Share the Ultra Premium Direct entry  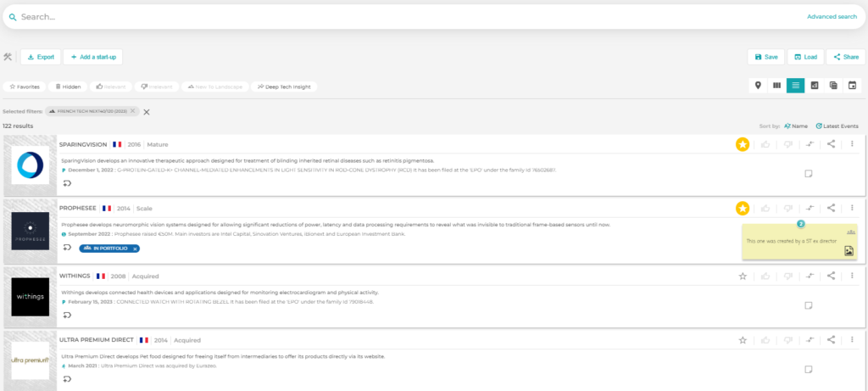pos(831,339)
